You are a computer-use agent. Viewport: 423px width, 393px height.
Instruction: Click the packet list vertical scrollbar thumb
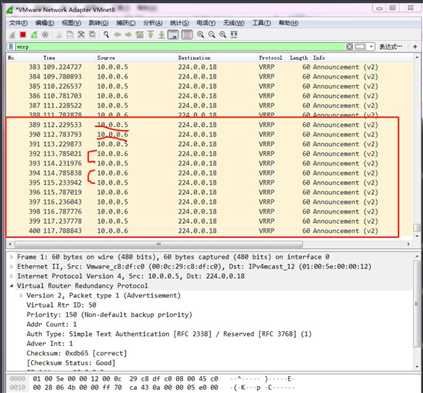417,228
